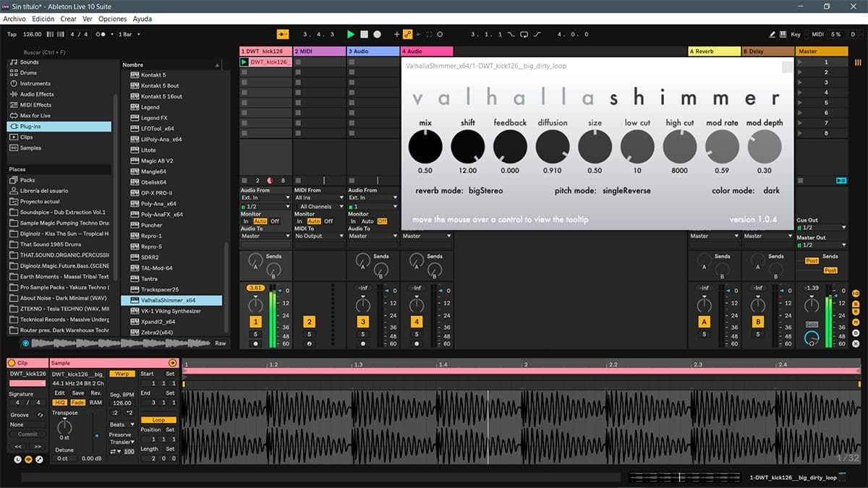Change reverb mode bigStereo
Image resolution: width=868 pixels, height=488 pixels.
485,191
